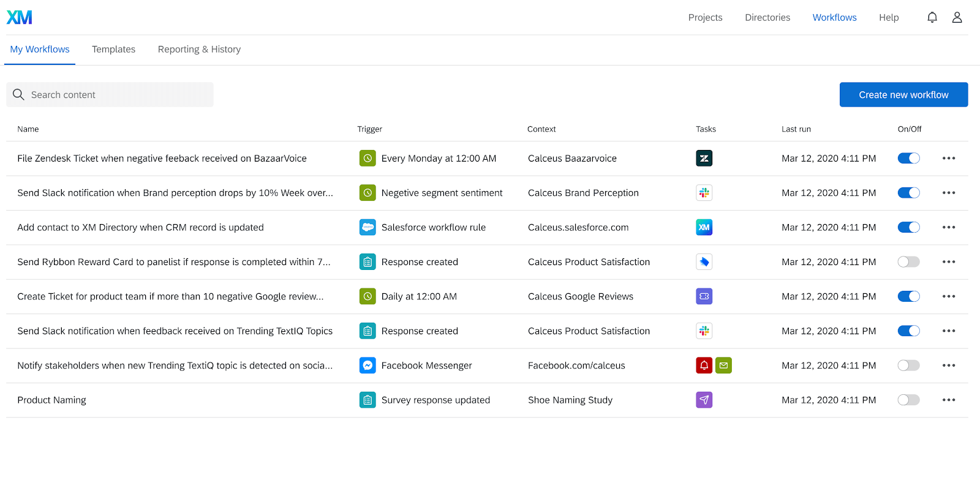The height and width of the screenshot is (491, 980).
Task: Switch to My Workflows tab
Action: click(40, 50)
